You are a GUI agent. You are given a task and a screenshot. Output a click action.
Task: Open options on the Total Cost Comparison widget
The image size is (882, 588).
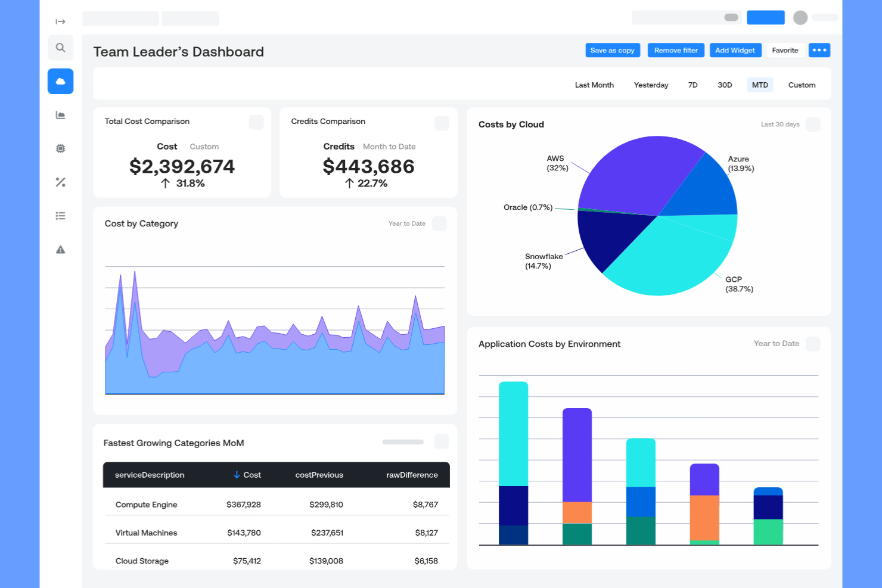tap(256, 122)
